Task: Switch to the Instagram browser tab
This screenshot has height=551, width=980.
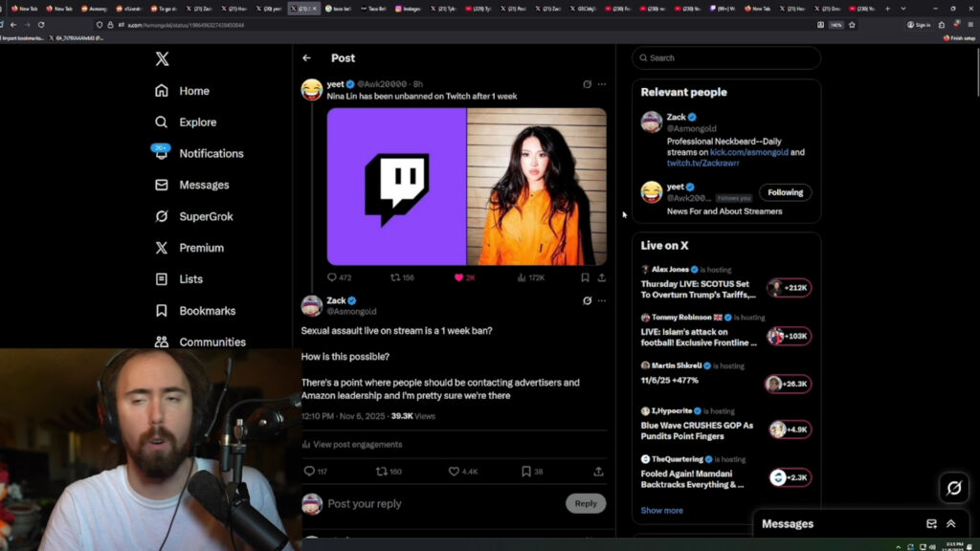Action: (x=410, y=8)
